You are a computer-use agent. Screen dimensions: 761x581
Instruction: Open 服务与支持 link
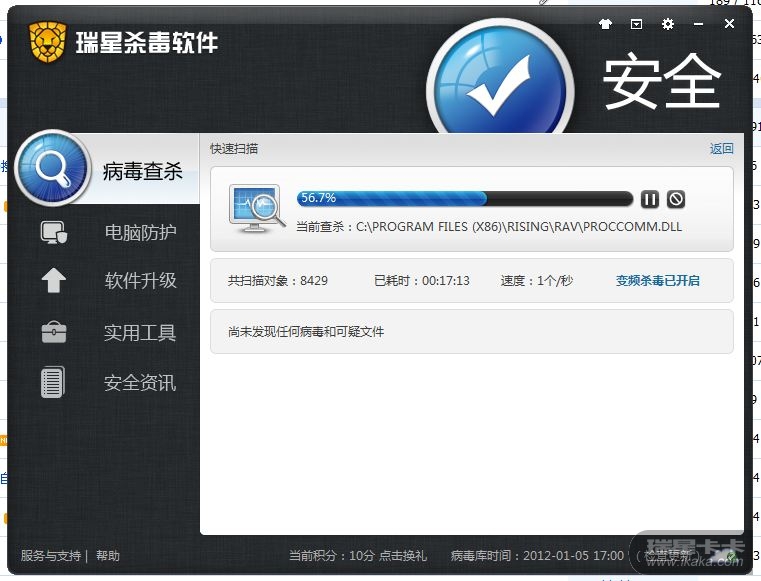(51, 555)
